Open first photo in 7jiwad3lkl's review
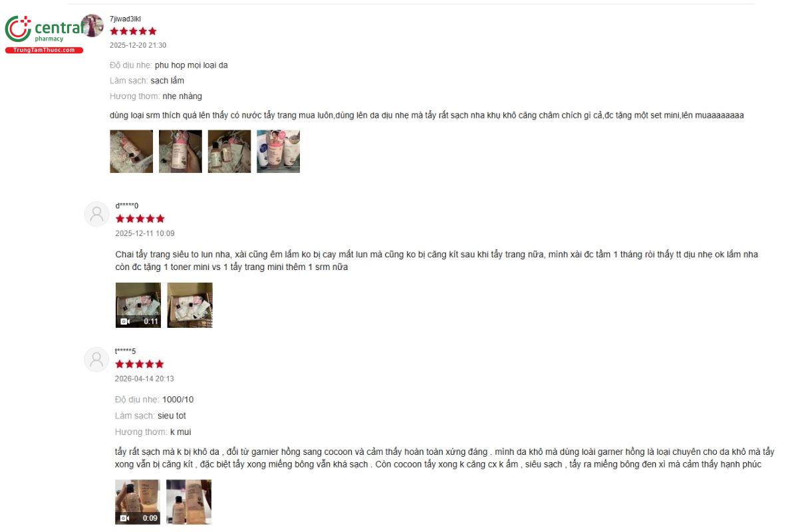The image size is (798, 532). [x=131, y=152]
